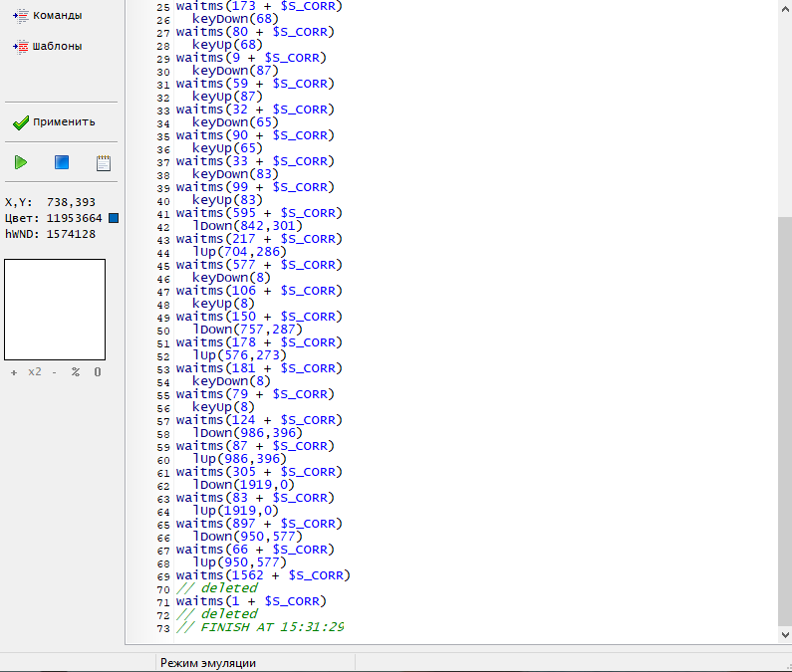Screen dimensions: 792x672
Task: Click scrollbar down arrow in code editor
Action: click(x=785, y=634)
